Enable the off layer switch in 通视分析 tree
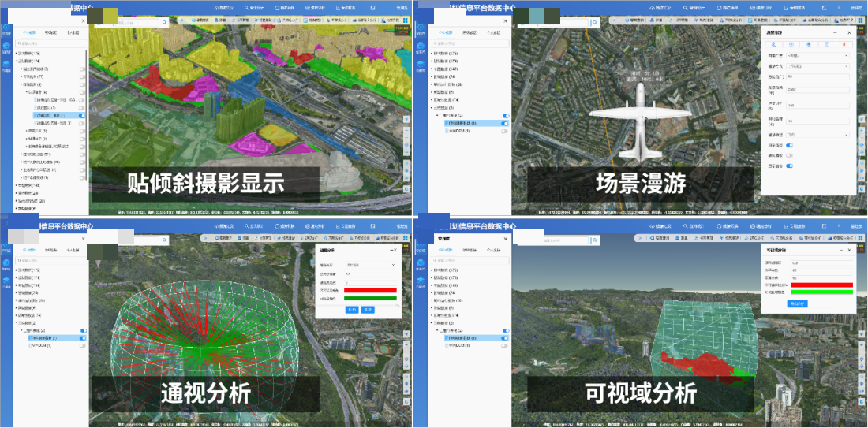Screen dimensions: 868x428 click(83, 345)
